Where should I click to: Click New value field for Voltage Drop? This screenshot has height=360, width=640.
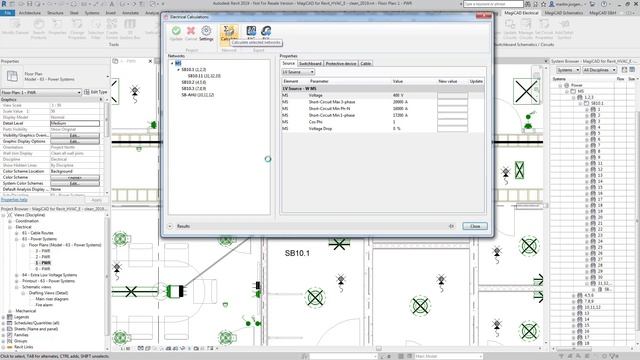452,129
